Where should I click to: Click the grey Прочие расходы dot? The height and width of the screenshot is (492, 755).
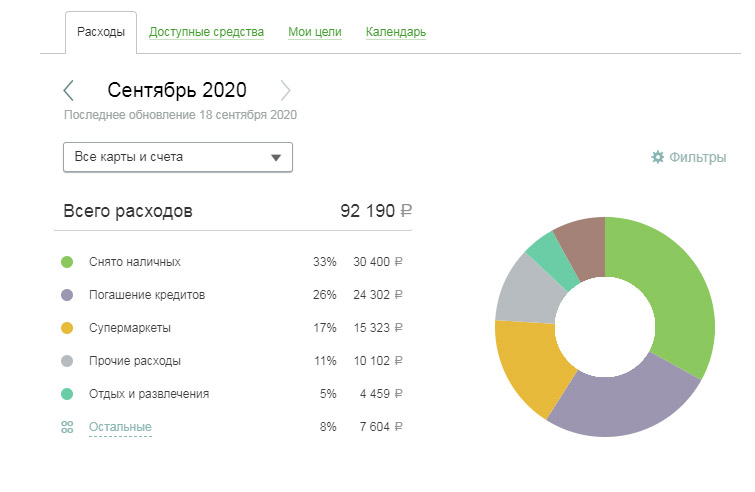pos(67,361)
